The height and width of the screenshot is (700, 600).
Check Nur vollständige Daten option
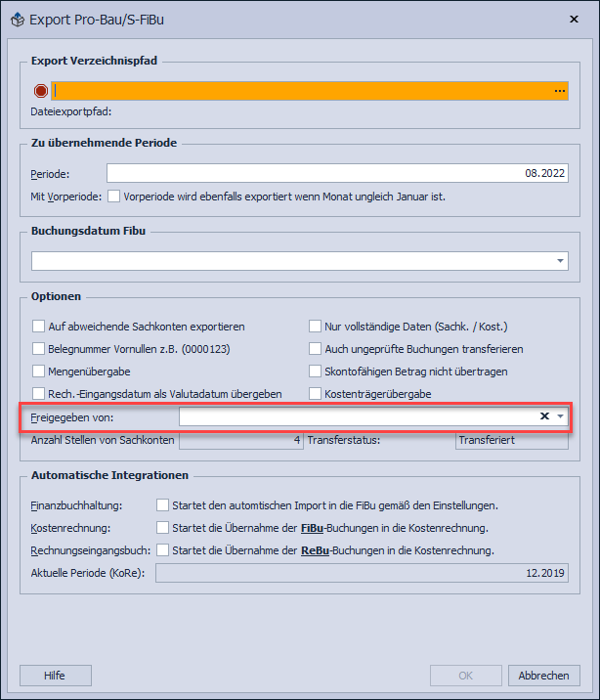[316, 327]
